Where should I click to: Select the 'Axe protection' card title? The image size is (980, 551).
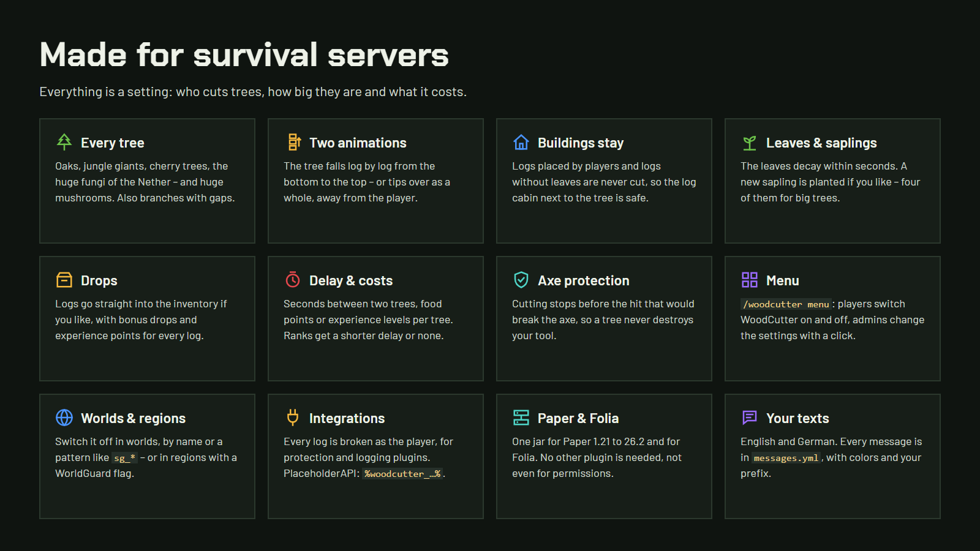[584, 280]
